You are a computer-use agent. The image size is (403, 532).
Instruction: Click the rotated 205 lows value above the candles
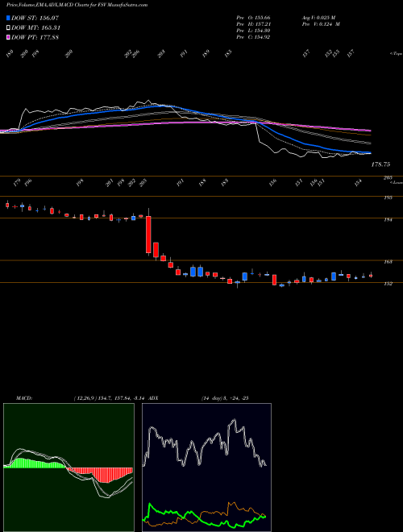pos(143,182)
